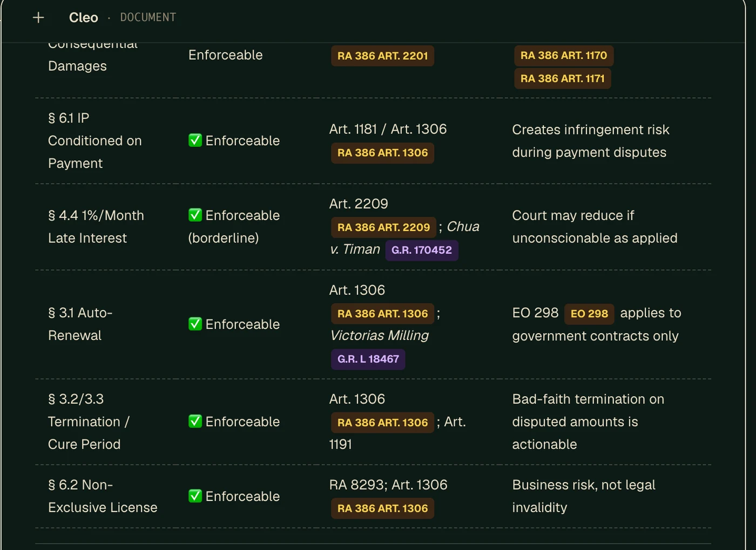The height and width of the screenshot is (550, 756).
Task: Open the RA 386 ART. 2209 citation tag
Action: pyautogui.click(x=383, y=227)
